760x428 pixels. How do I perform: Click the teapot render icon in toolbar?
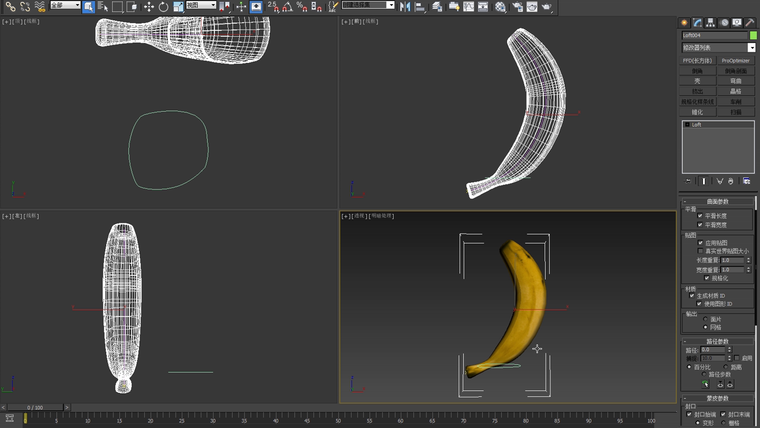(547, 7)
